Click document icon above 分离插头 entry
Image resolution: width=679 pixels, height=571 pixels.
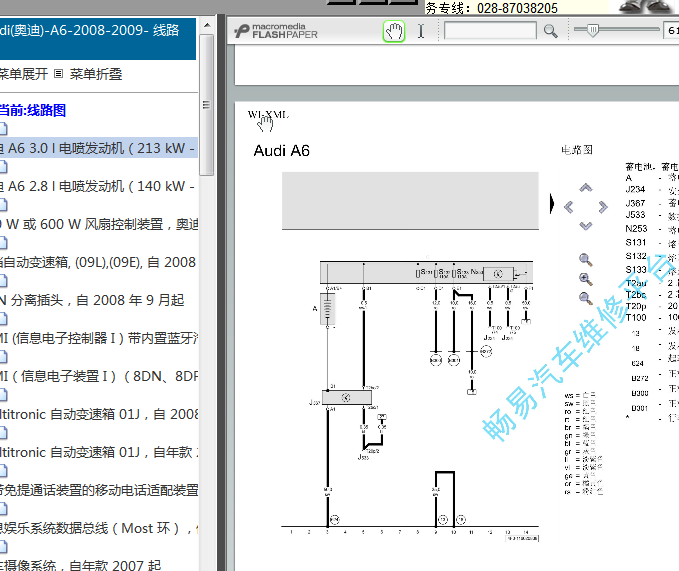point(3,281)
